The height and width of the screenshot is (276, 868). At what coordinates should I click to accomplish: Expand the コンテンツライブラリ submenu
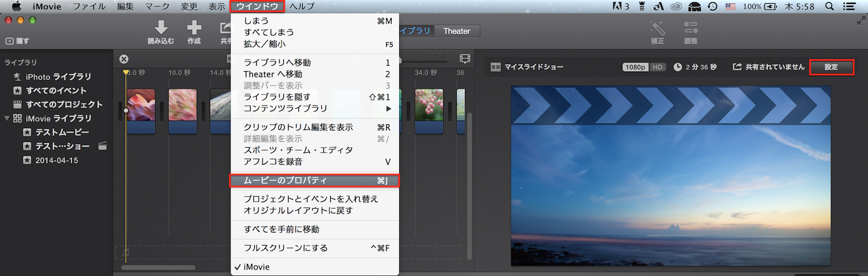tap(315, 108)
